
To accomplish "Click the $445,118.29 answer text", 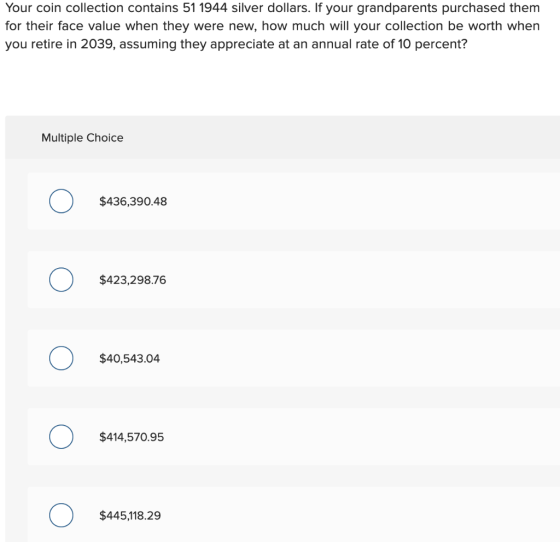I will coord(130,516).
